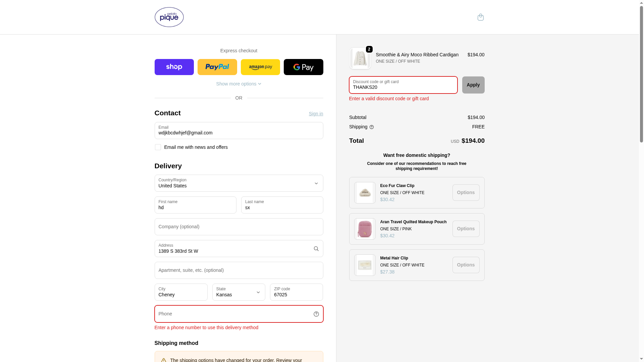Expand Show more options for express checkout
Screen dimensions: 644x362
click(238, 84)
